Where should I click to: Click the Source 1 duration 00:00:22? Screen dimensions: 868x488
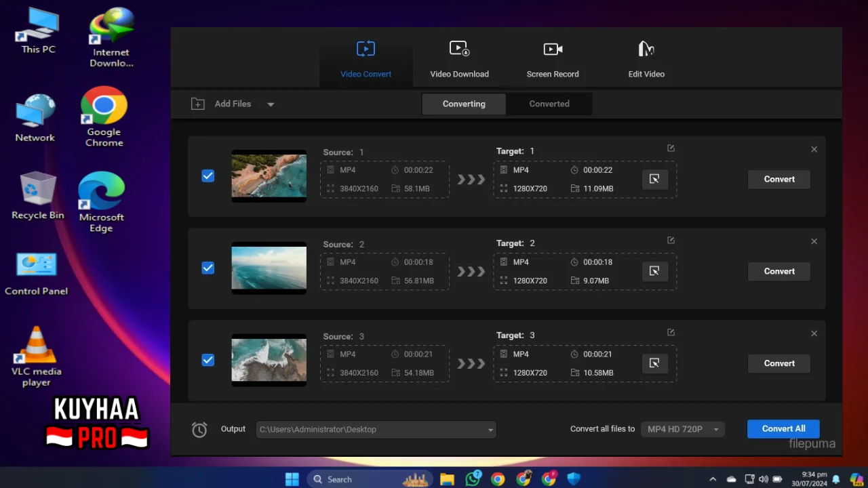418,170
